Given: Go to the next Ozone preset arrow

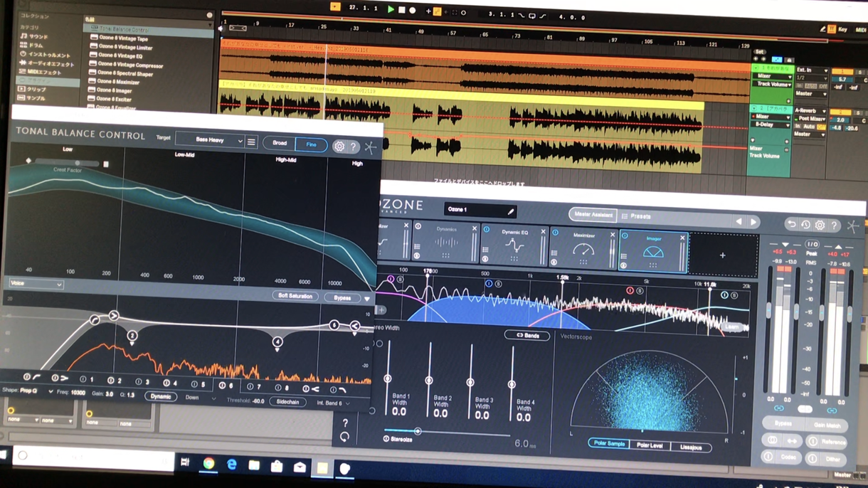Looking at the screenshot, I should (753, 223).
